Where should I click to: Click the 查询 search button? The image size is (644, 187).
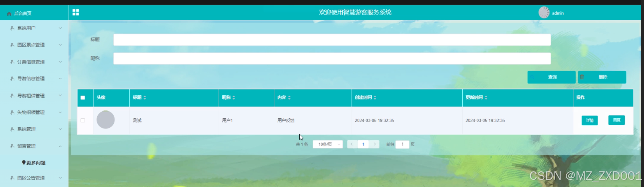click(x=551, y=77)
